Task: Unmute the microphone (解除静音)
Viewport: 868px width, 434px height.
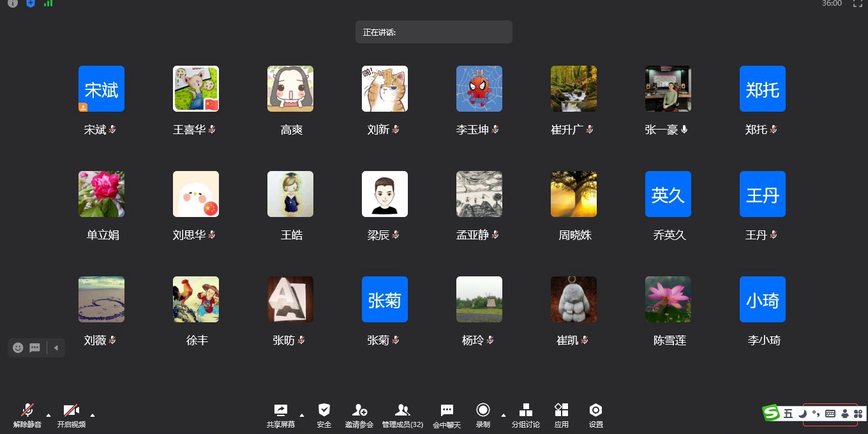Action: click(x=27, y=410)
